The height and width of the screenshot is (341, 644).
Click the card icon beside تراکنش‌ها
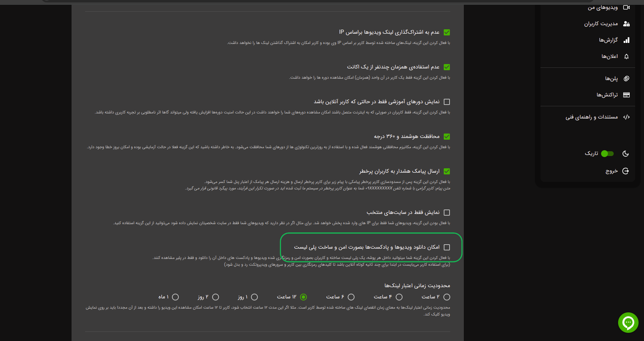coord(626,95)
